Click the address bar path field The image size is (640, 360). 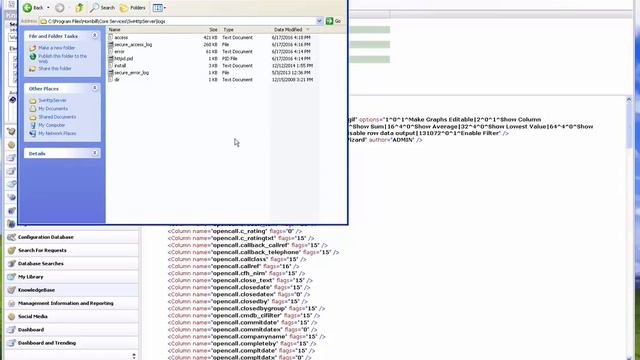pos(179,21)
